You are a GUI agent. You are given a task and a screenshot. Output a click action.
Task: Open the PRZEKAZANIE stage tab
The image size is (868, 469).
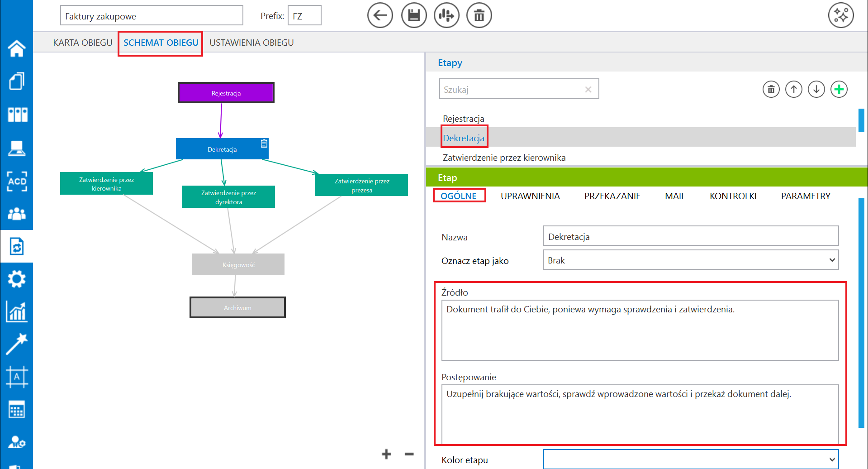coord(612,196)
